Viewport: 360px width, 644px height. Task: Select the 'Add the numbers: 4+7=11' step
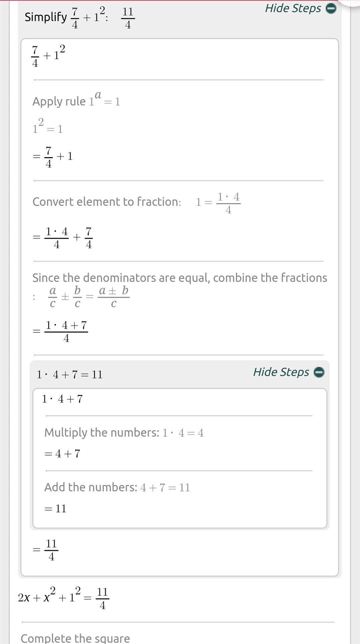(117, 487)
